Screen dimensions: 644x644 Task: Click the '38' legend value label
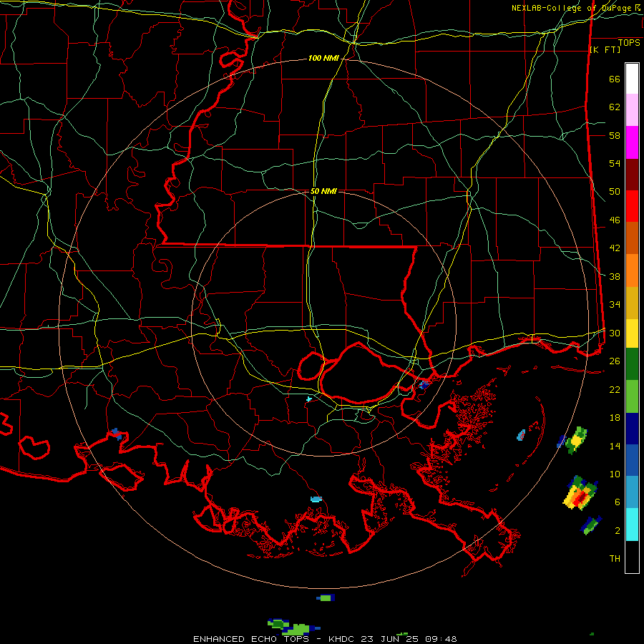615,276
